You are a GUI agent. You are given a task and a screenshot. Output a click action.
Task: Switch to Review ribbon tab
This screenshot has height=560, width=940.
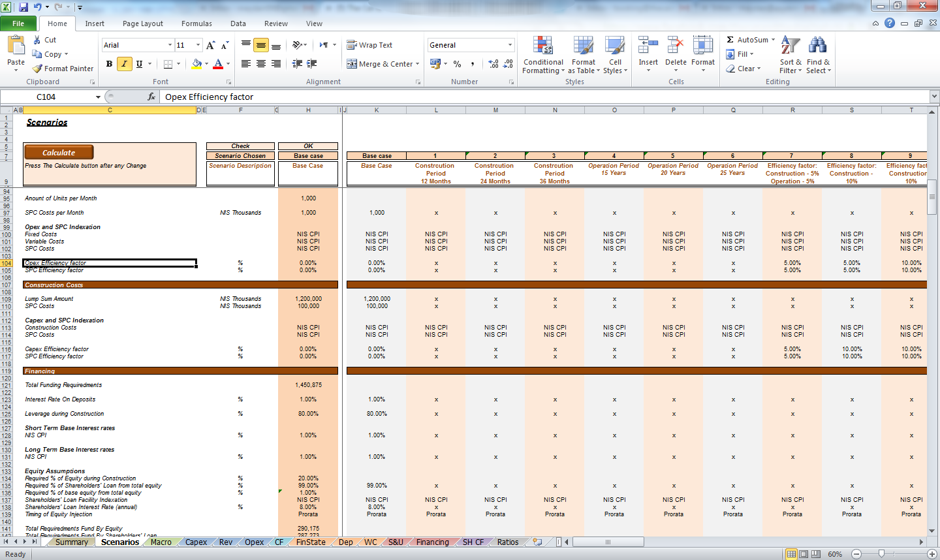(x=276, y=23)
